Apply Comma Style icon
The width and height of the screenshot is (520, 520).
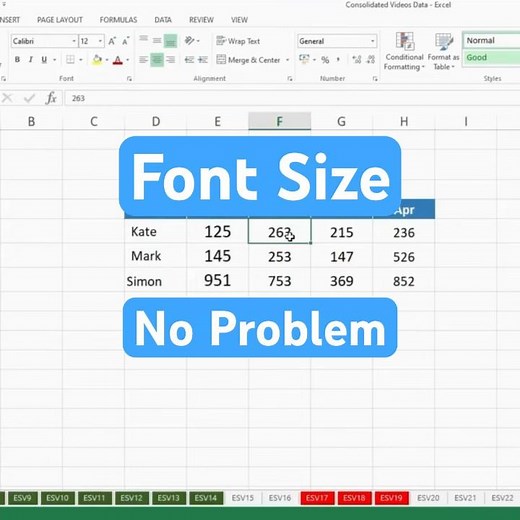point(338,60)
